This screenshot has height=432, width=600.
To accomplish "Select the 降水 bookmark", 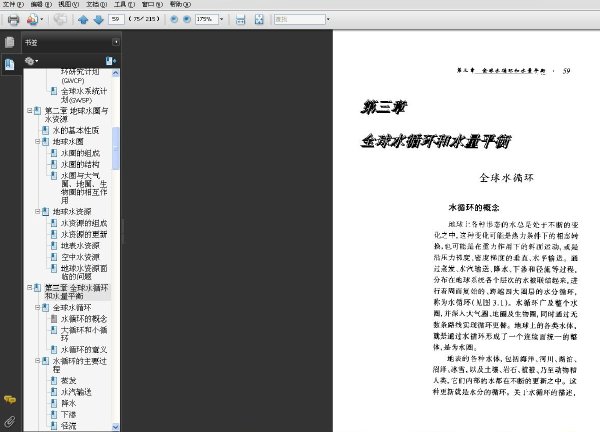I will (x=68, y=403).
